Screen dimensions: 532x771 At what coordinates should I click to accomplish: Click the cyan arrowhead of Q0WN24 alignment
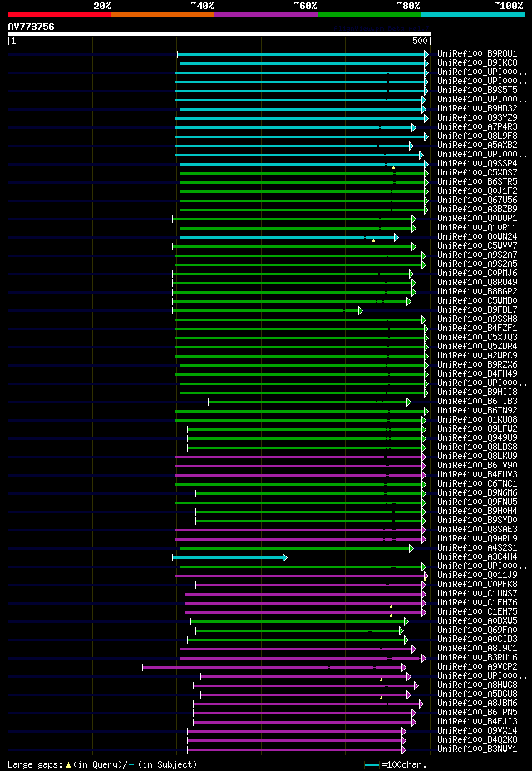pos(397,238)
